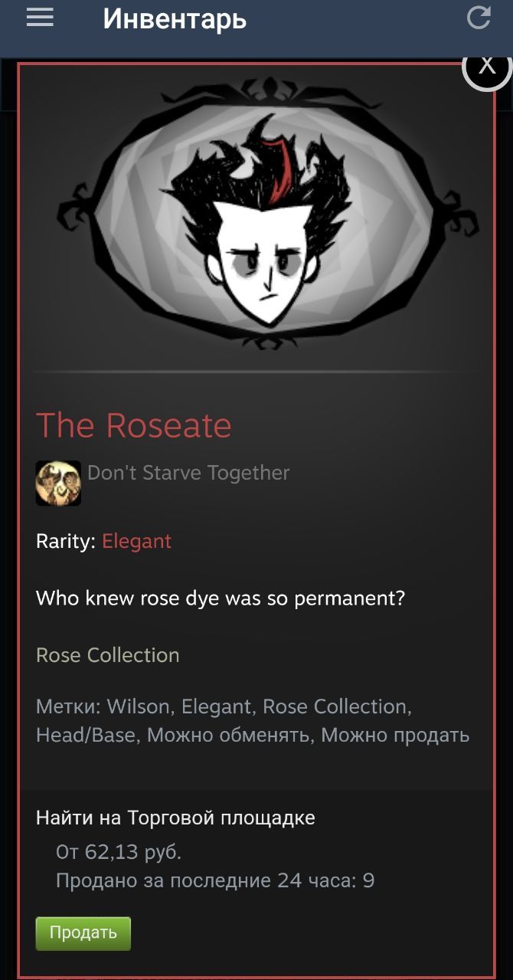This screenshot has width=513, height=980.
Task: Open the hamburger navigation menu
Action: pyautogui.click(x=40, y=18)
